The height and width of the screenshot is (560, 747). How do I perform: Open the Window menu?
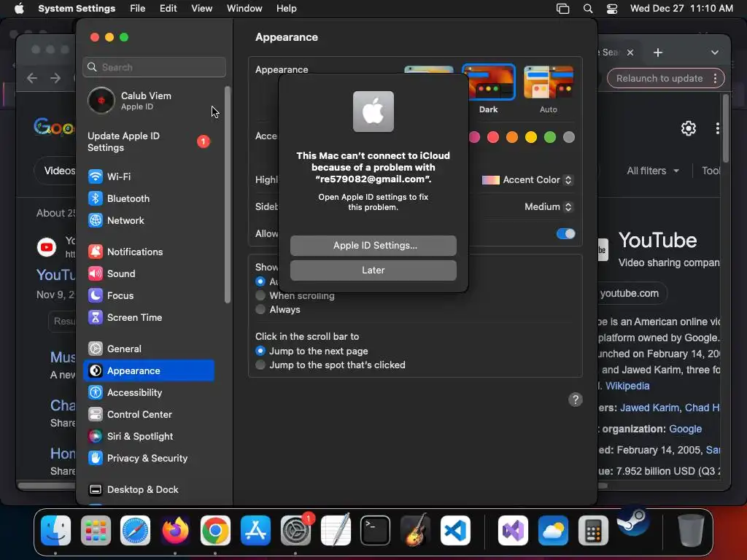(x=244, y=9)
